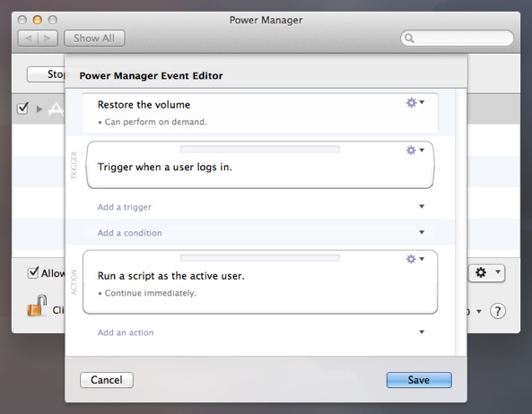The height and width of the screenshot is (414, 532).
Task: Click the 'Restore the volume' event title
Action: point(144,105)
